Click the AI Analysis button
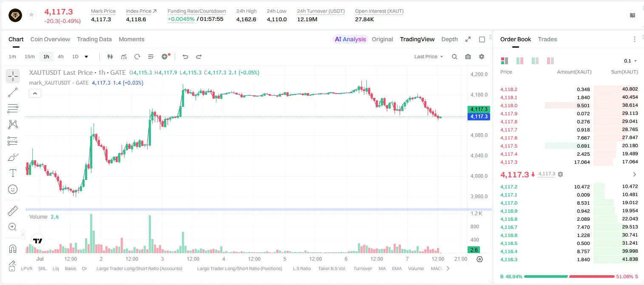The height and width of the screenshot is (285, 644). coord(350,39)
